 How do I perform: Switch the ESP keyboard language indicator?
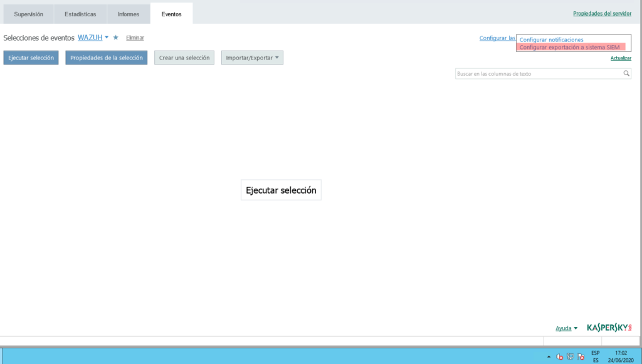[x=595, y=356]
